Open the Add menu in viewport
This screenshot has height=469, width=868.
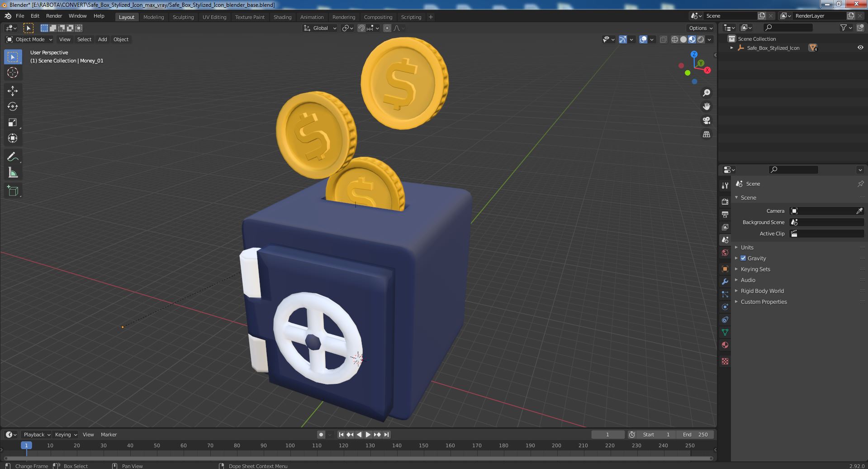point(103,39)
